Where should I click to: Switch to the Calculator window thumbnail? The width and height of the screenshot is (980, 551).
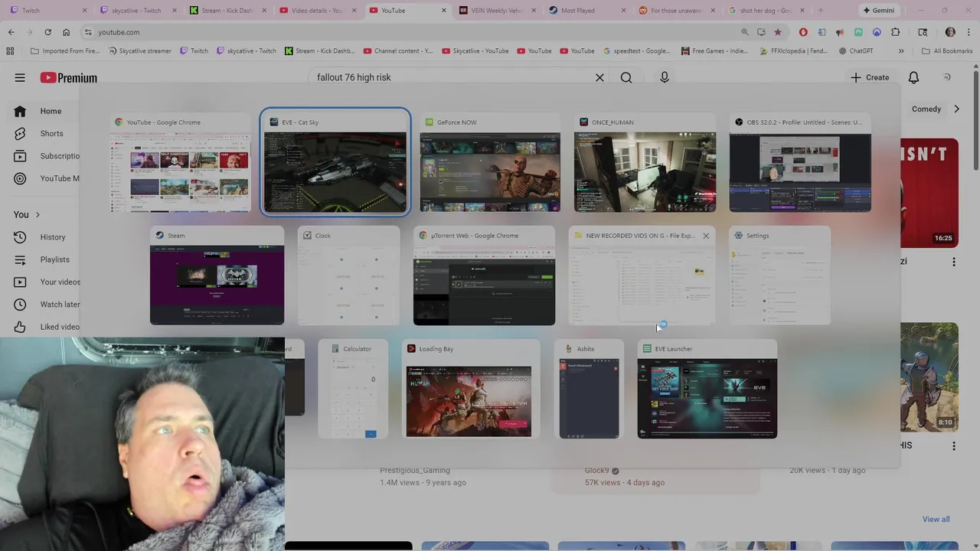[353, 389]
